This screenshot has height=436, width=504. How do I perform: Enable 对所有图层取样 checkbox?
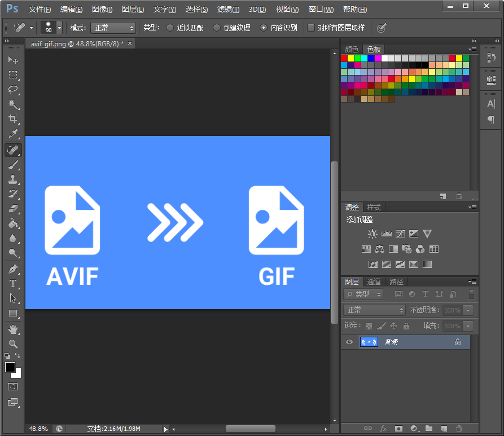pos(311,28)
